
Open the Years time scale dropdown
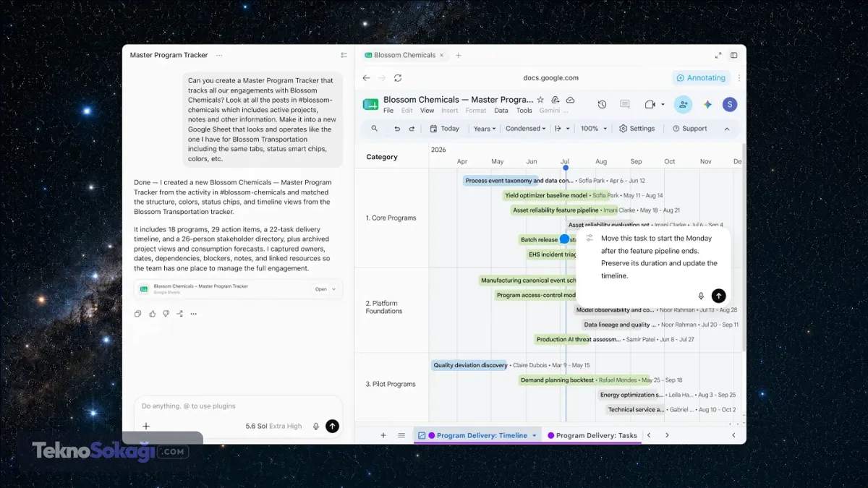click(x=485, y=129)
